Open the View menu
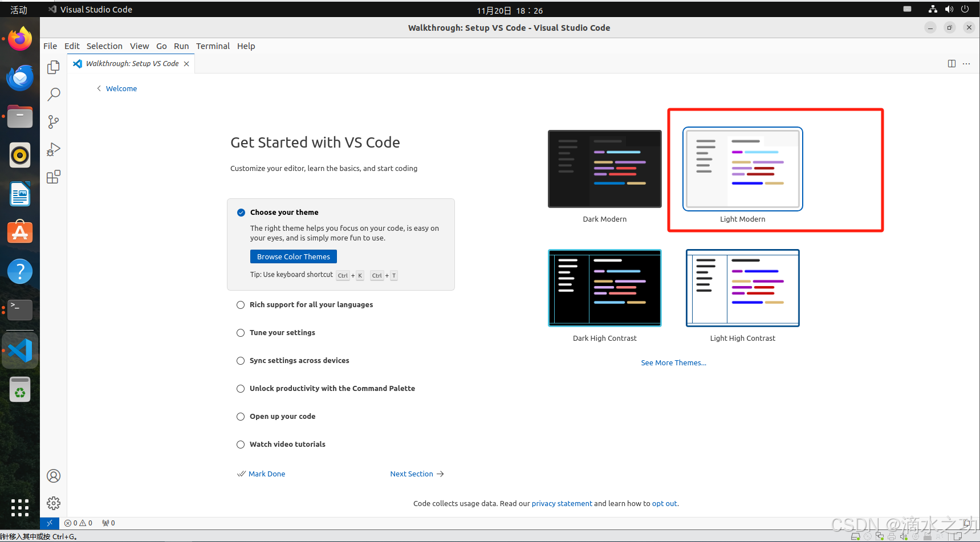The width and height of the screenshot is (980, 542). click(139, 46)
